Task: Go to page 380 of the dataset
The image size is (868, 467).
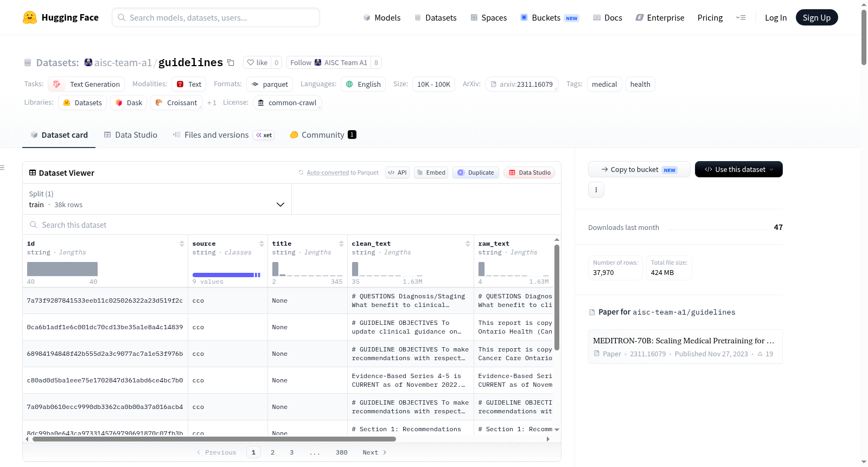Action: (x=341, y=452)
